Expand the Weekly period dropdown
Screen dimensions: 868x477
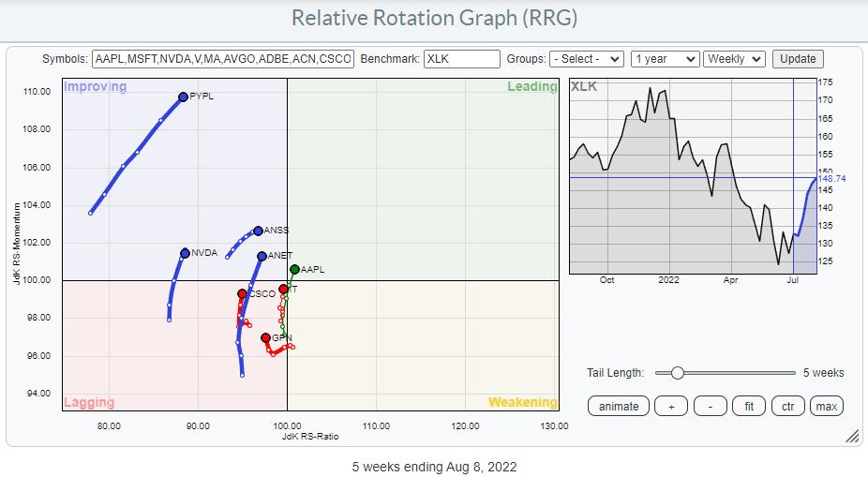coord(734,59)
